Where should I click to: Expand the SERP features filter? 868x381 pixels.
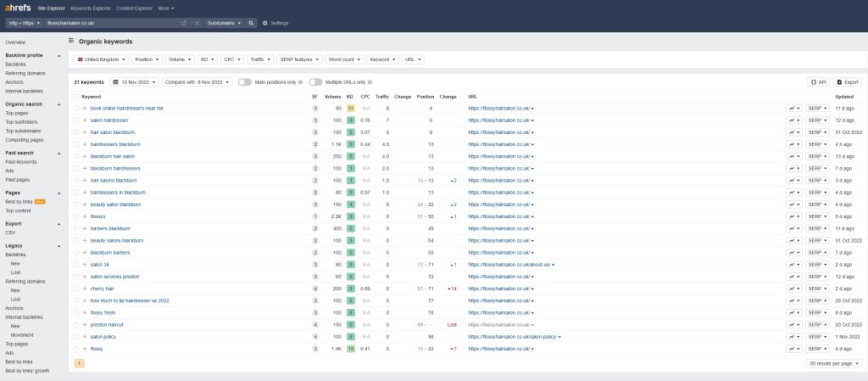pyautogui.click(x=299, y=59)
